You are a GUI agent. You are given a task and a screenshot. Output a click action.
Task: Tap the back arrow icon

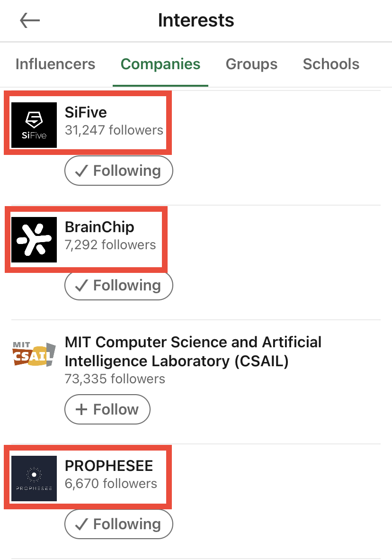(x=30, y=21)
